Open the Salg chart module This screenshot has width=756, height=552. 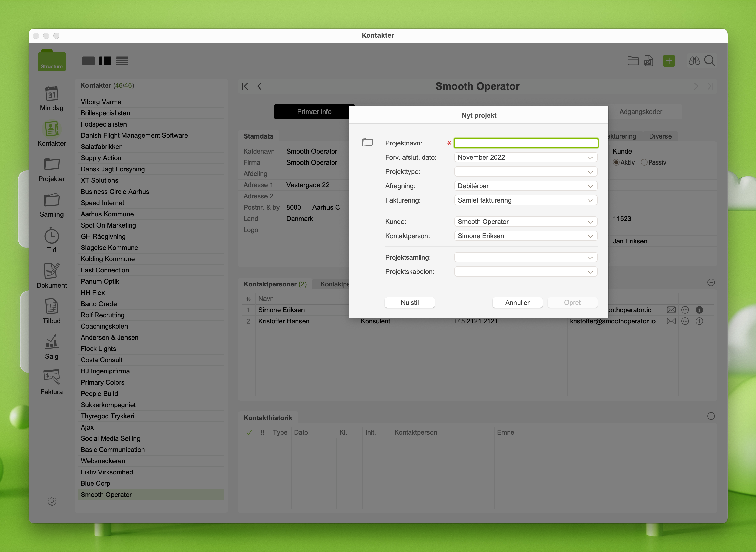click(x=52, y=342)
